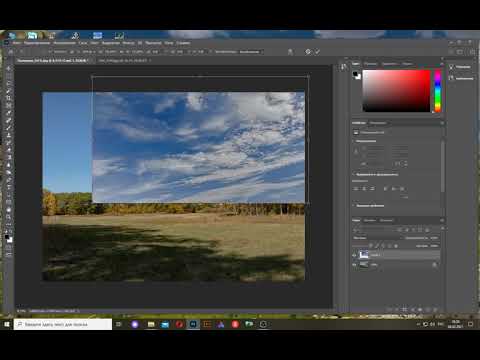Image resolution: width=480 pixels, height=360 pixels.
Task: Toggle warp mode in the options bar
Action: coord(291,52)
